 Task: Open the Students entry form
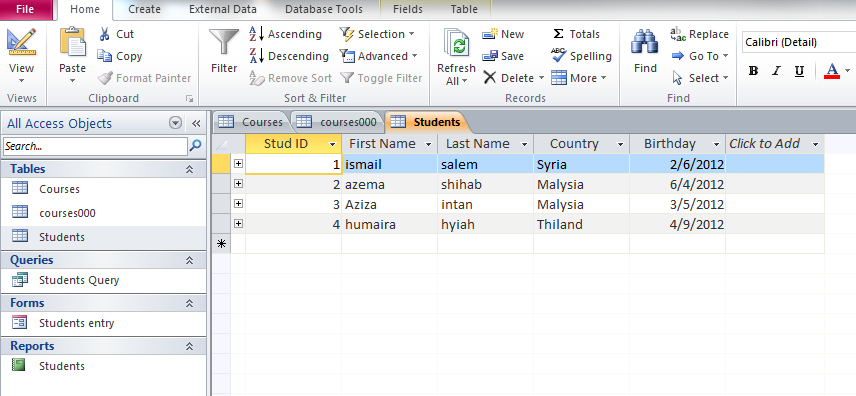pyautogui.click(x=76, y=323)
